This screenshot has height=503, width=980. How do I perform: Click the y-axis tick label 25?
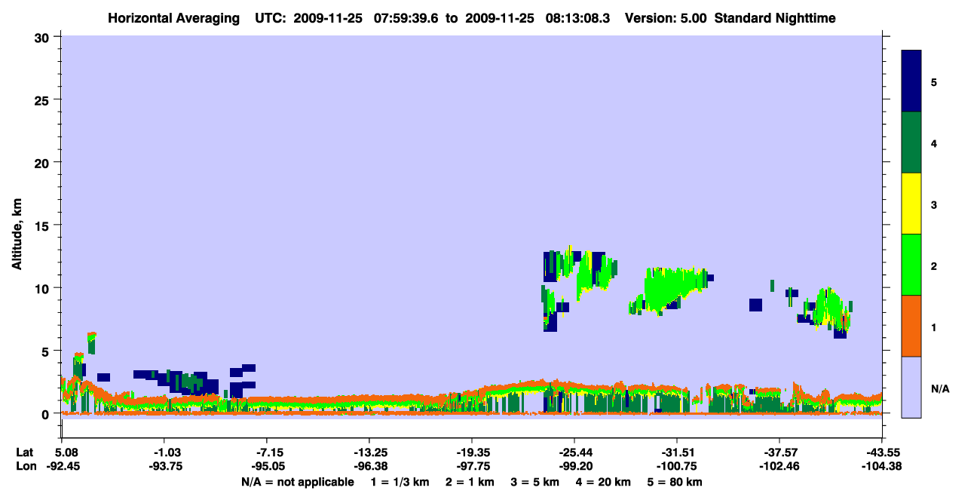point(44,100)
